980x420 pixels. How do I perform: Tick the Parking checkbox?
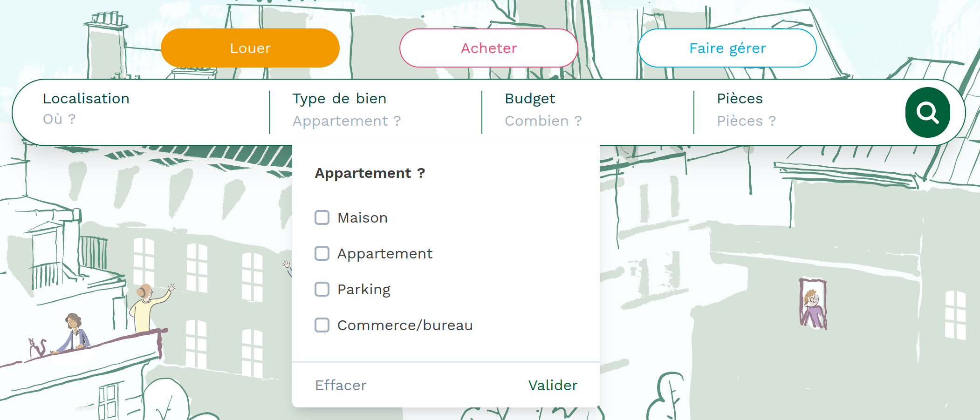coord(322,289)
